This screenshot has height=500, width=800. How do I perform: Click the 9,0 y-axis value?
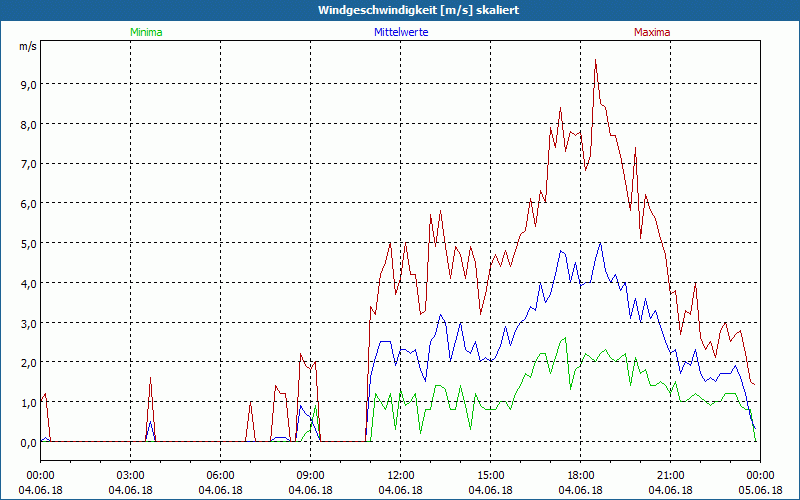tap(28, 84)
